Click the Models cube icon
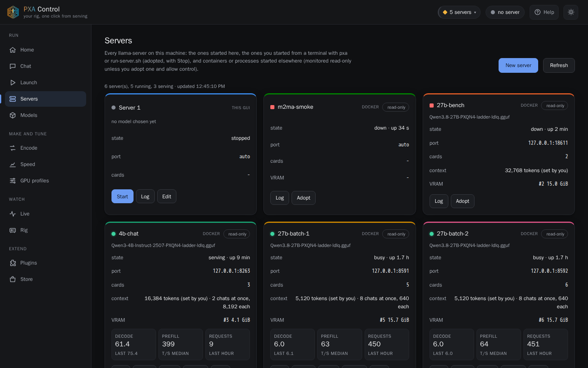The width and height of the screenshot is (588, 368). 13,115
